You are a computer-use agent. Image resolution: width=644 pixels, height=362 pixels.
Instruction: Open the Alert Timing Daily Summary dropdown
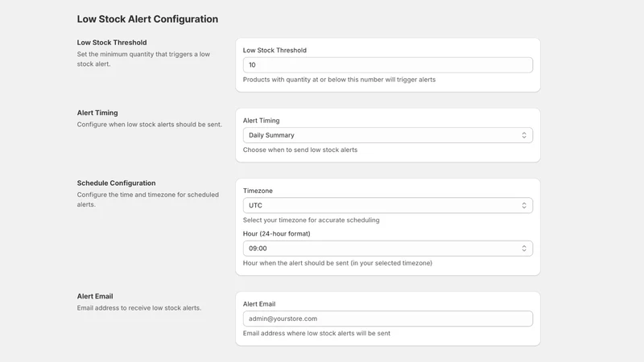388,135
